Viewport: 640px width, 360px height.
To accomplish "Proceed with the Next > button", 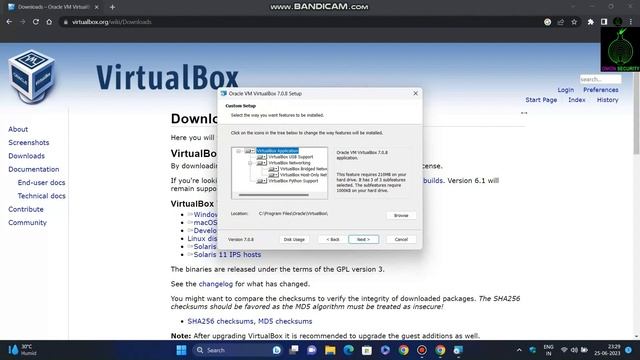I will click(x=363, y=240).
